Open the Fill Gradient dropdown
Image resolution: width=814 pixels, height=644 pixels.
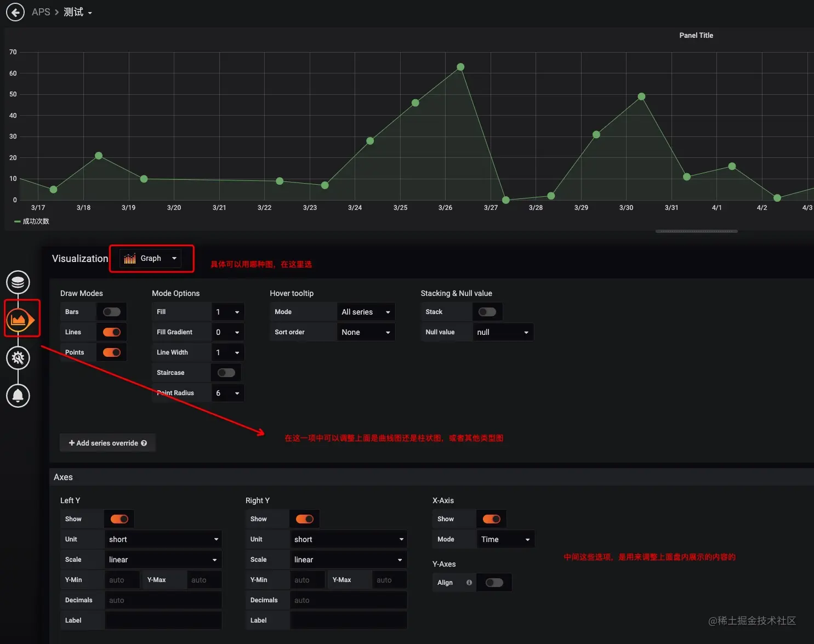point(227,332)
